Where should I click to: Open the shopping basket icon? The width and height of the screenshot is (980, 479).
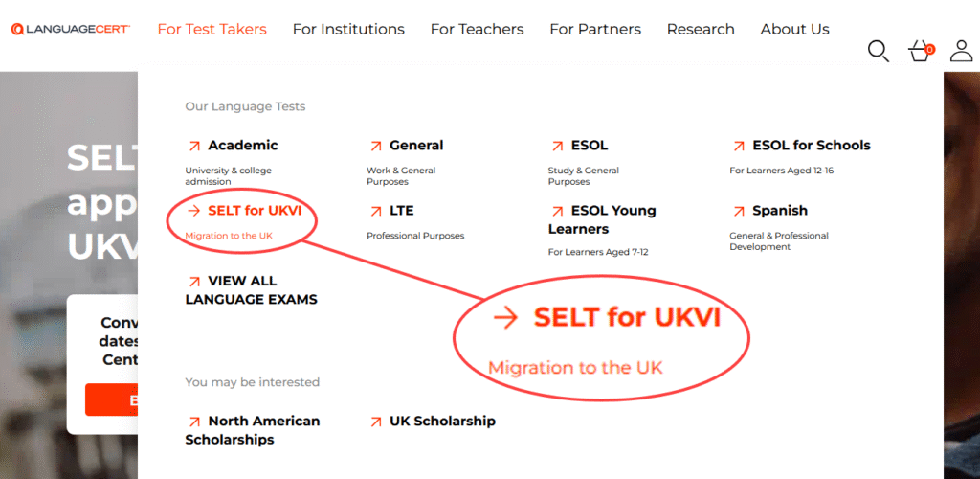point(921,52)
